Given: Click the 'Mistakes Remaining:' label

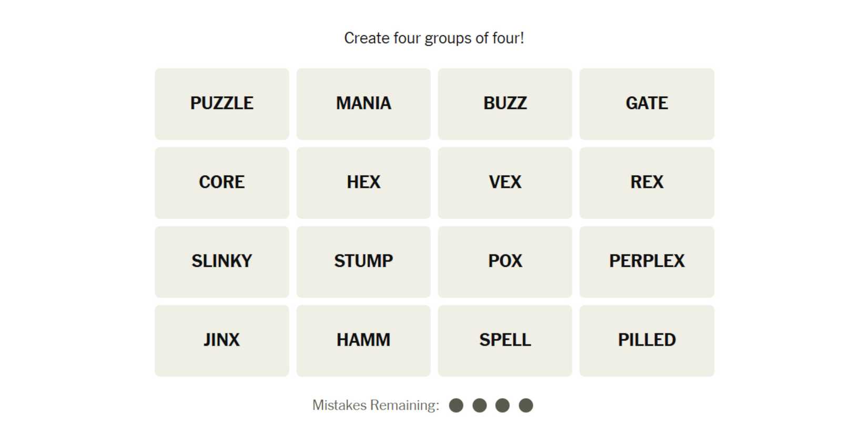Looking at the screenshot, I should coord(376,406).
